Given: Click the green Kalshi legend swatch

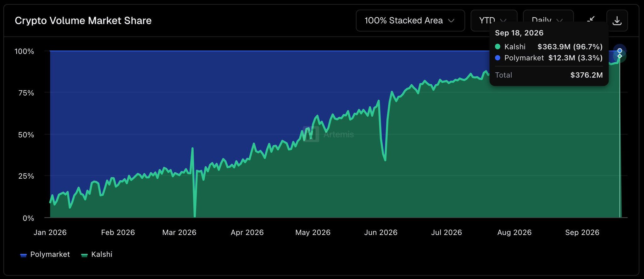Looking at the screenshot, I should [x=84, y=255].
